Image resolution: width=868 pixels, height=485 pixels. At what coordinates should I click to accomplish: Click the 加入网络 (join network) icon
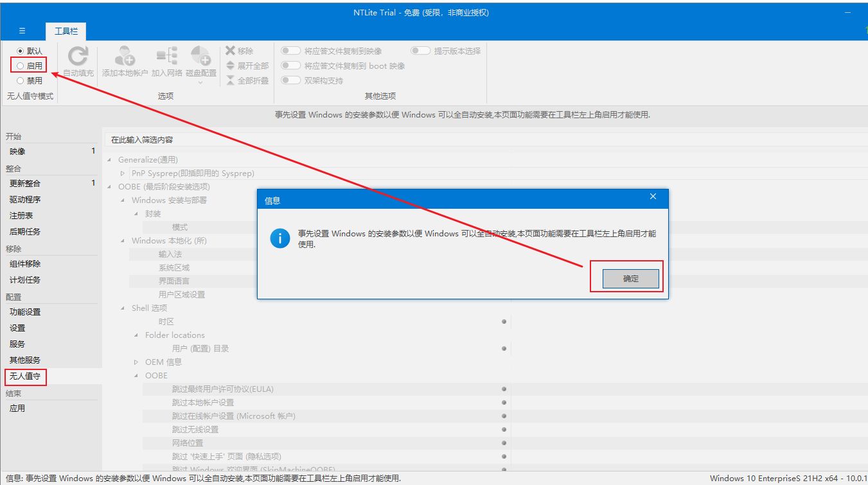[167, 57]
